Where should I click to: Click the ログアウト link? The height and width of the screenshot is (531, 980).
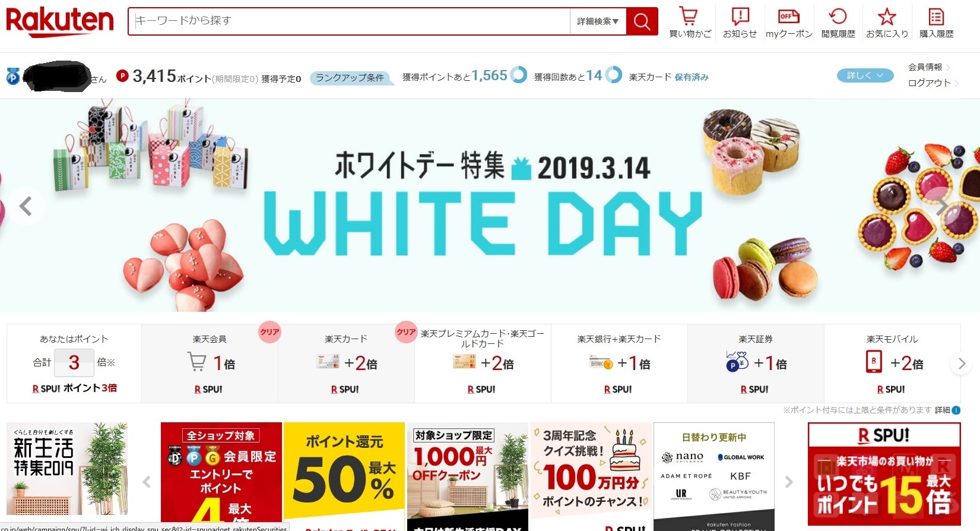930,83
